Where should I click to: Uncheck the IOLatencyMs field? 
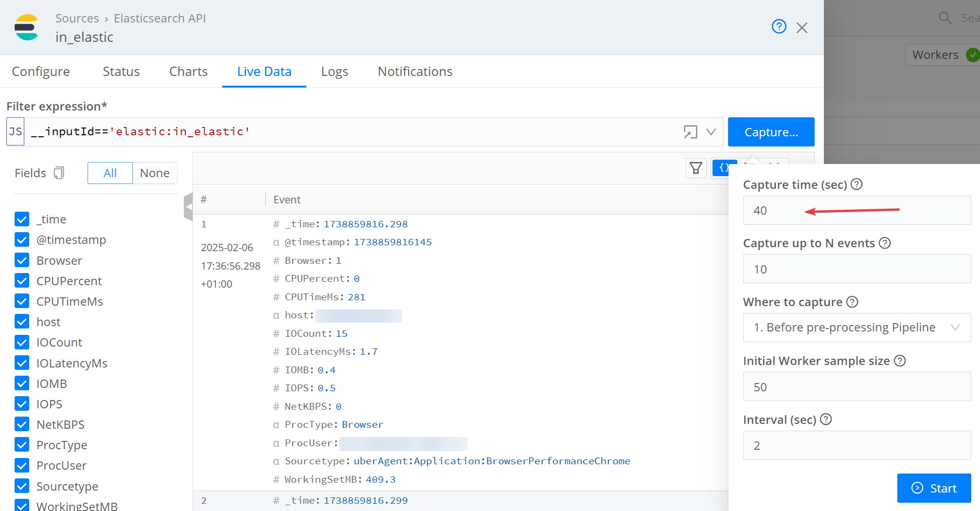pyautogui.click(x=22, y=363)
